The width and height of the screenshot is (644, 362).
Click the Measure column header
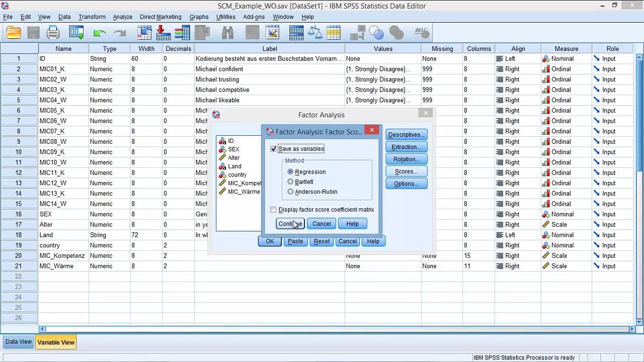pyautogui.click(x=566, y=49)
